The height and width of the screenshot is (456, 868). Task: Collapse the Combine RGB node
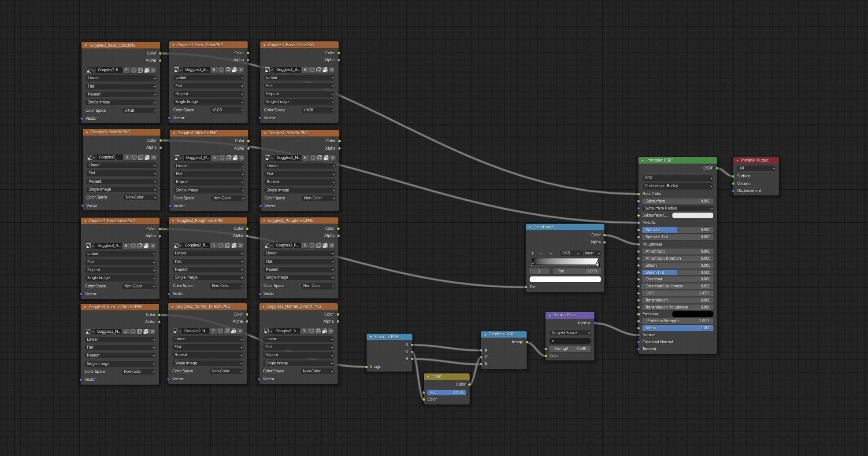click(485, 334)
